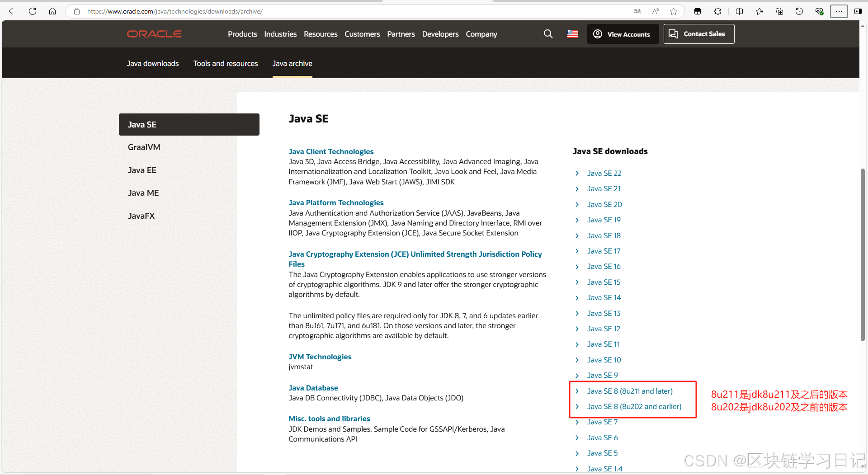Viewport: 868px width, 475px height.
Task: Open the Java SE 12 archive link
Action: (x=604, y=329)
